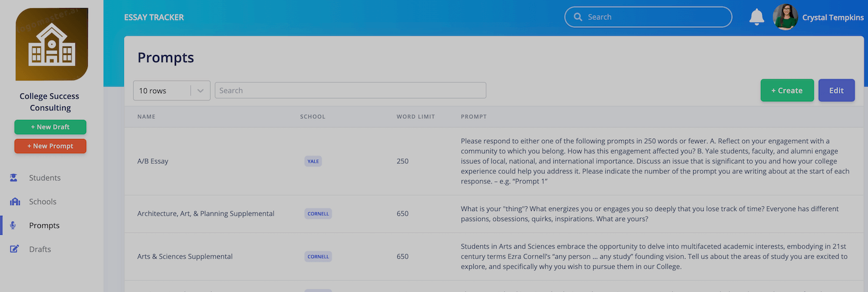Sort by the NAME column header
The height and width of the screenshot is (292, 868).
pos(146,117)
